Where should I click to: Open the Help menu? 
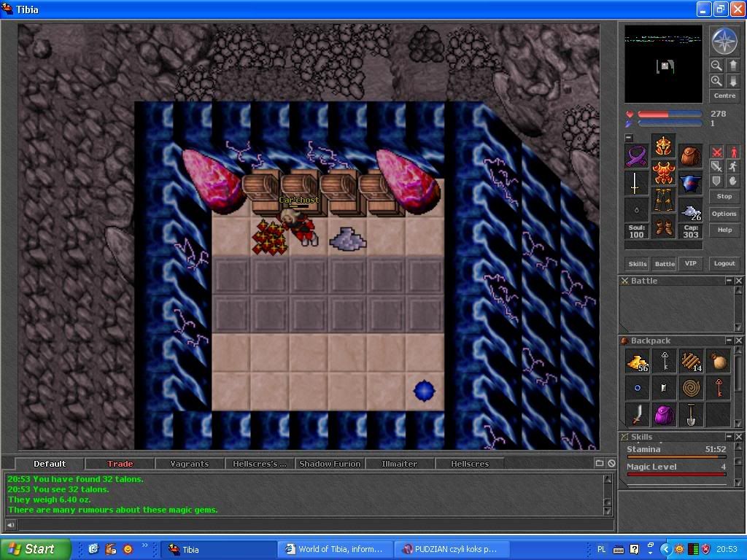tap(724, 230)
